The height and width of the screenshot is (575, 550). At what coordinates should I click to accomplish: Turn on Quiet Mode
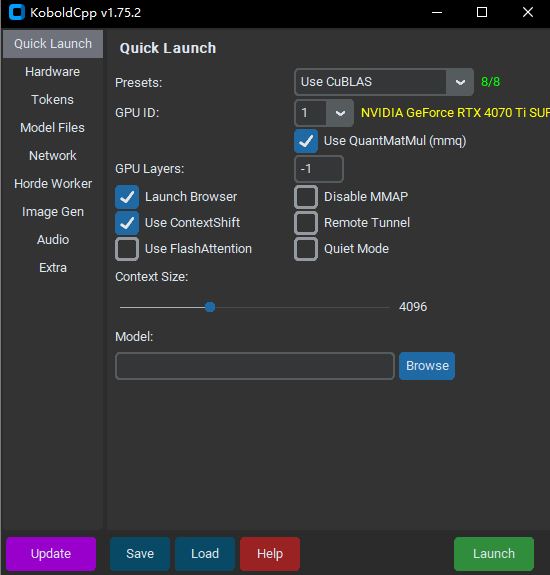click(306, 249)
